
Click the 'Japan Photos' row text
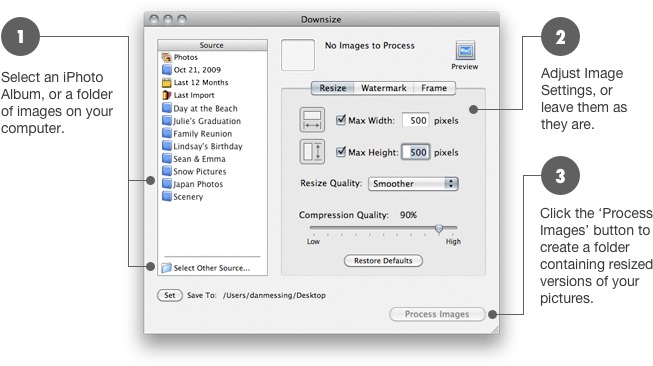click(198, 184)
